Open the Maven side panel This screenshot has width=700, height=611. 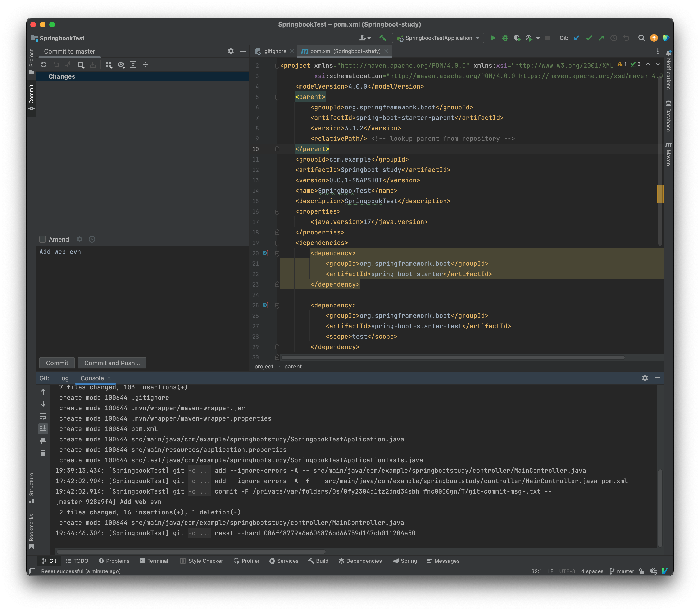[x=668, y=154]
